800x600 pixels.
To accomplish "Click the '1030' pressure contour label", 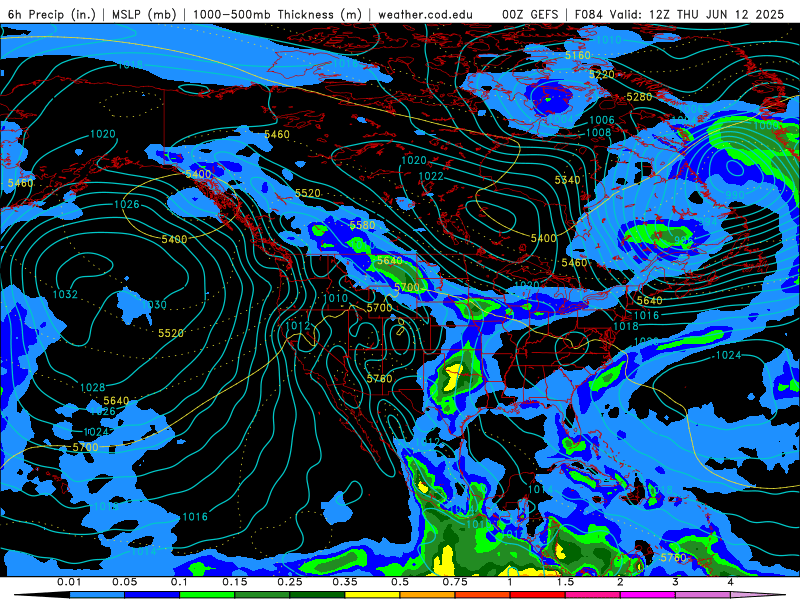I will coord(154,305).
